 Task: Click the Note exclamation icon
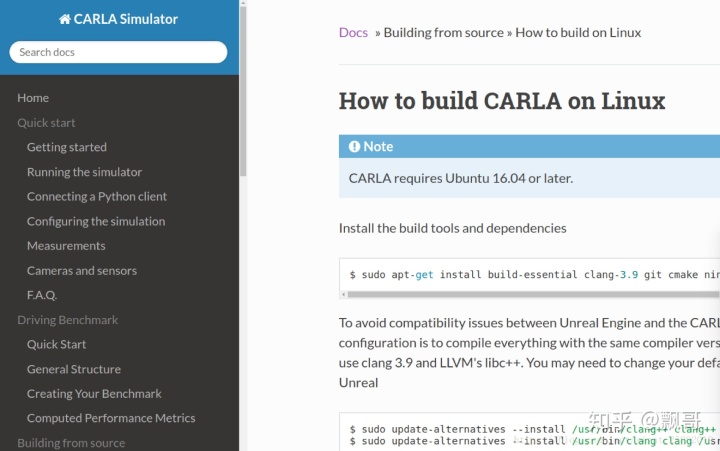click(354, 147)
